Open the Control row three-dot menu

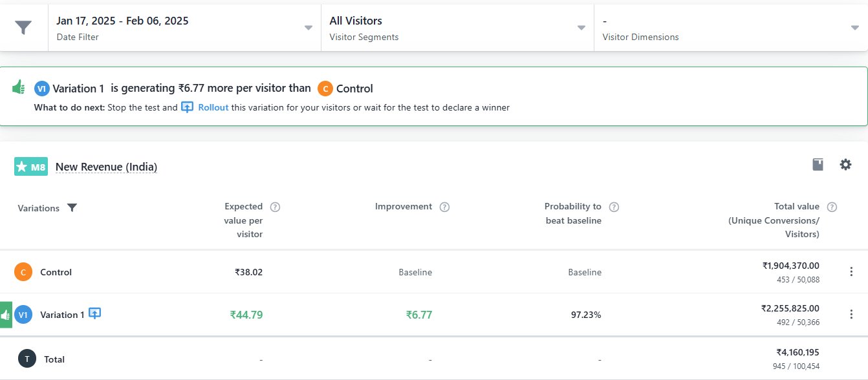[851, 271]
